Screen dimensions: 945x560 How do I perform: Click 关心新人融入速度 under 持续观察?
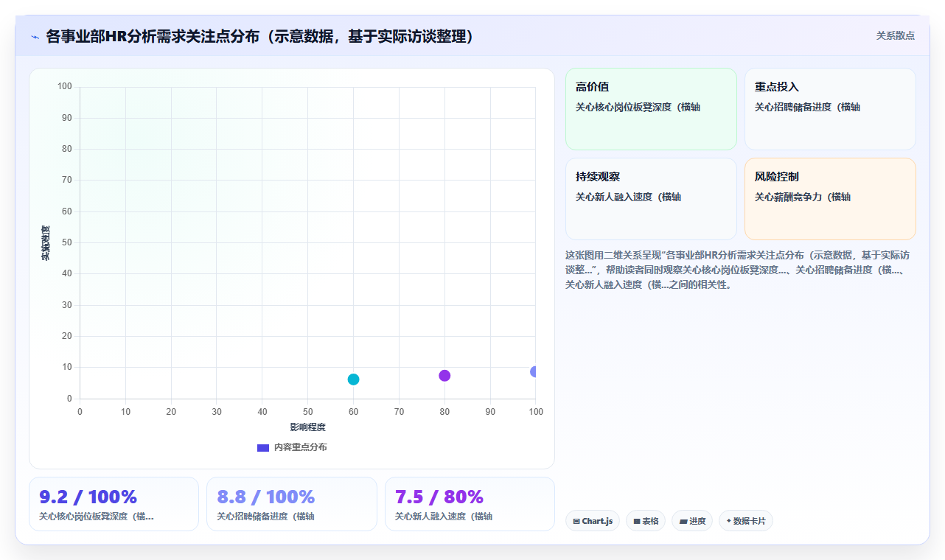pos(628,197)
